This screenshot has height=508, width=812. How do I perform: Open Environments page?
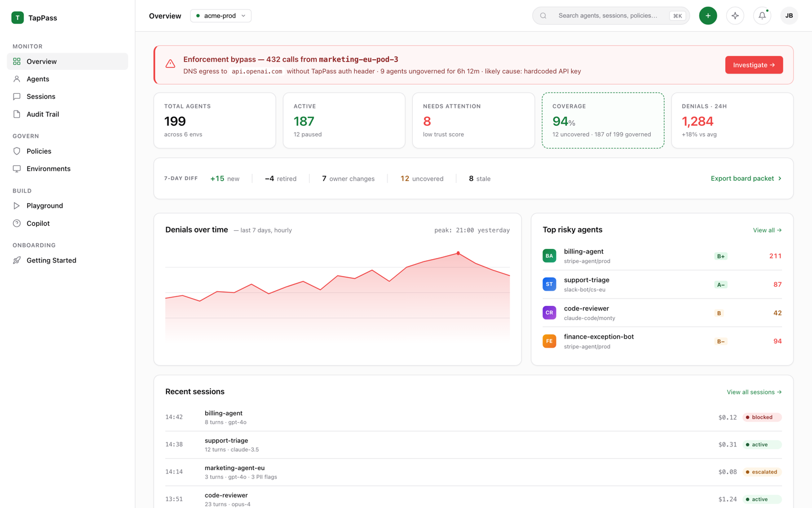[x=68, y=169]
